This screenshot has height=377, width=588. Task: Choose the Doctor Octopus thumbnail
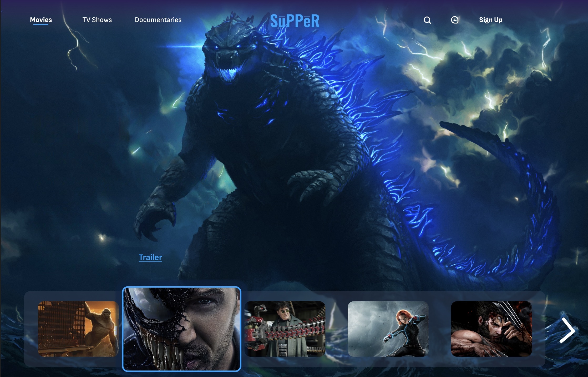(285, 329)
